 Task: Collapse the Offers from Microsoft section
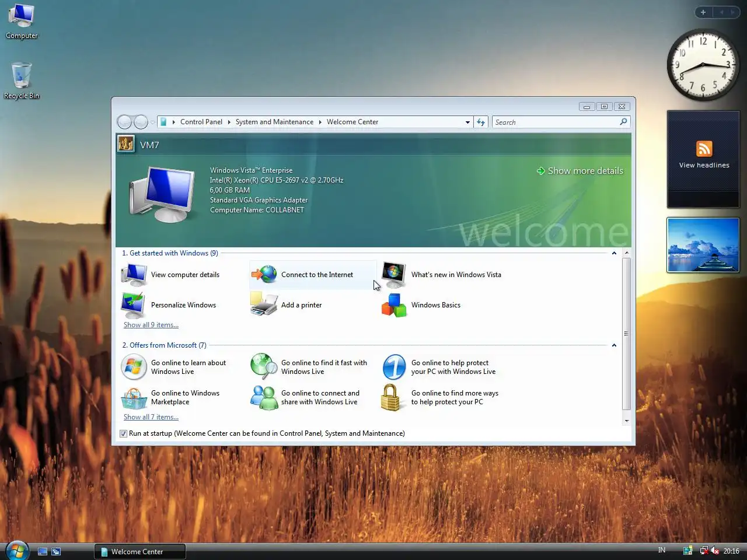tap(614, 345)
